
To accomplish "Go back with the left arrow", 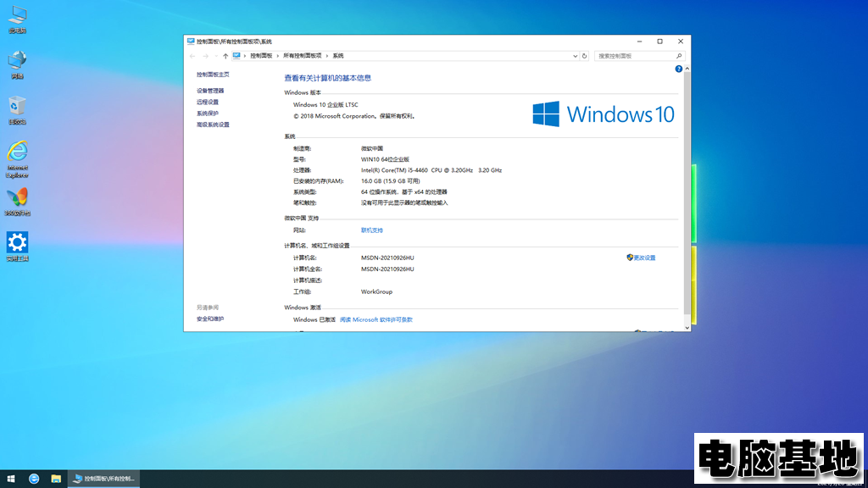I will click(x=192, y=56).
